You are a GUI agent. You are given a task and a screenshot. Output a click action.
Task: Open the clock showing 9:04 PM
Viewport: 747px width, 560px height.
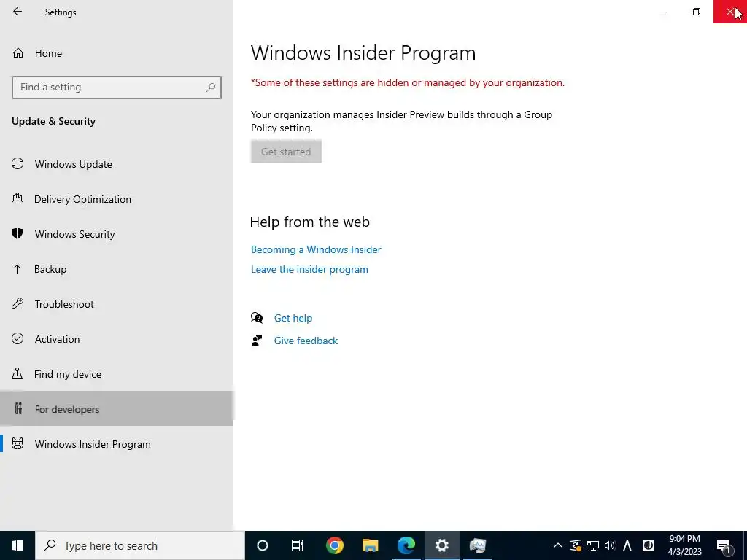coord(684,545)
